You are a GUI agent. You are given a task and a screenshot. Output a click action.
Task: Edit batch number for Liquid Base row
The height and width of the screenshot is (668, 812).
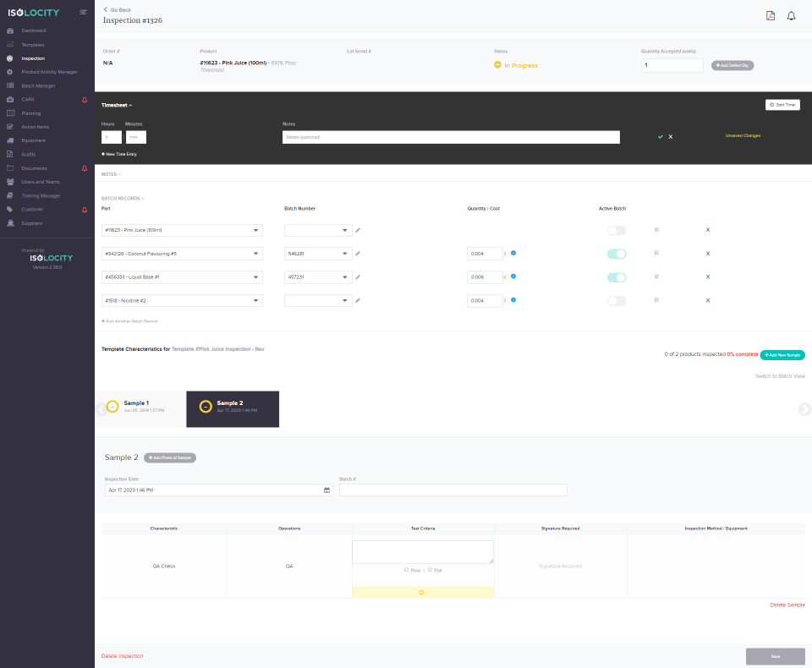pos(358,277)
